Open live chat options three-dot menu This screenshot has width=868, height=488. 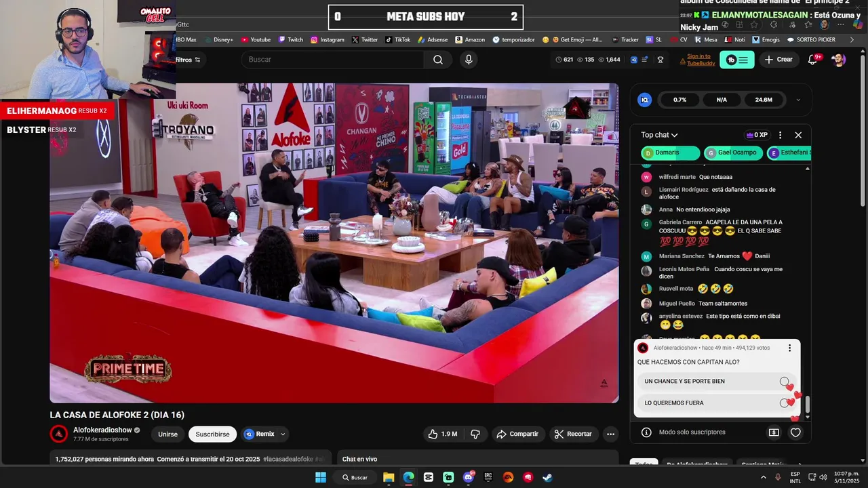(x=780, y=135)
